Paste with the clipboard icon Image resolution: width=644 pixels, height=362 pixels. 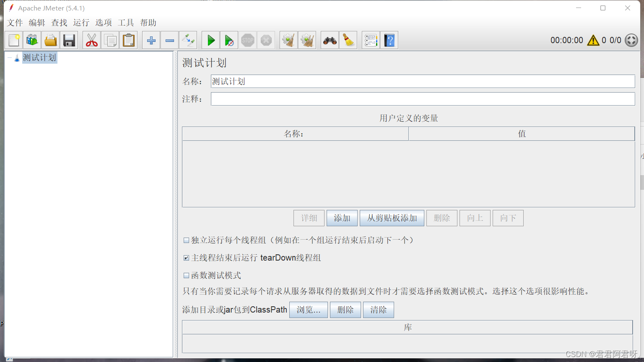[128, 40]
